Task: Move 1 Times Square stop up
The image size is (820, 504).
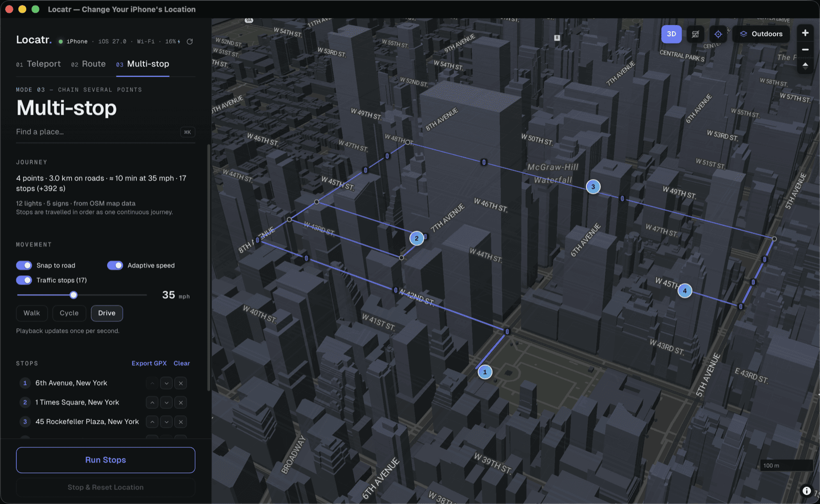Action: pyautogui.click(x=152, y=403)
